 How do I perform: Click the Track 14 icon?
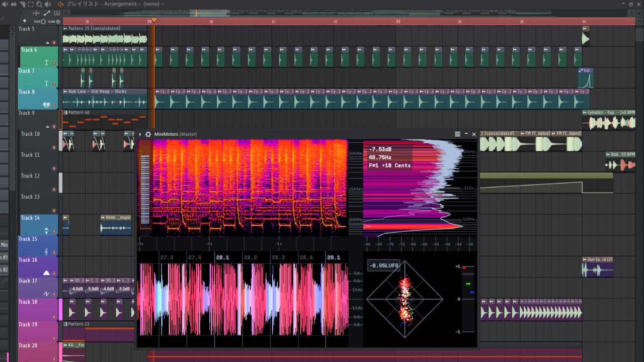click(x=46, y=231)
